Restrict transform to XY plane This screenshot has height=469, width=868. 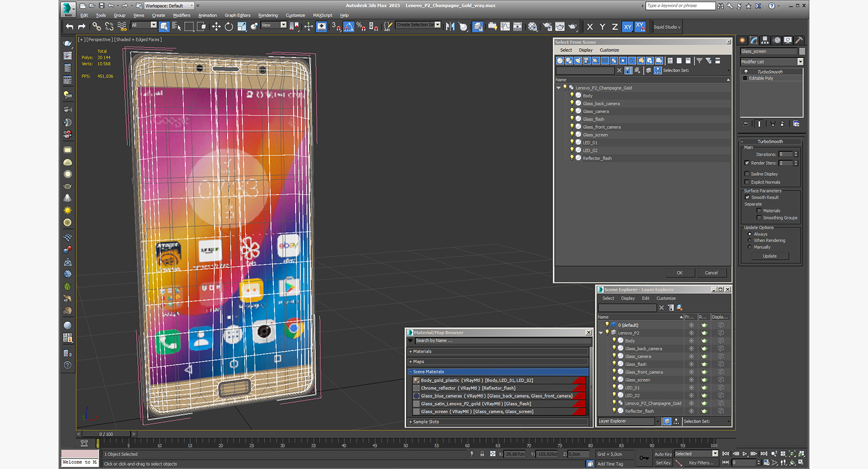[628, 26]
